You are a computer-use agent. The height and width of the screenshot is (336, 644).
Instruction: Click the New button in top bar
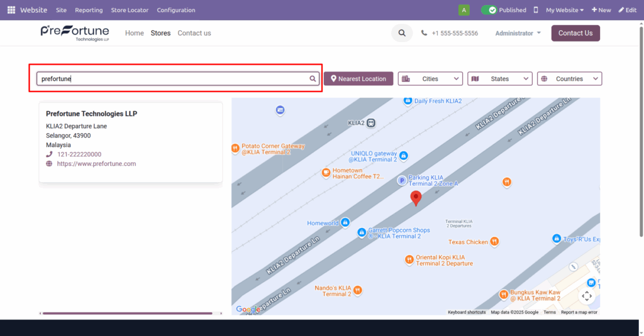pos(601,10)
